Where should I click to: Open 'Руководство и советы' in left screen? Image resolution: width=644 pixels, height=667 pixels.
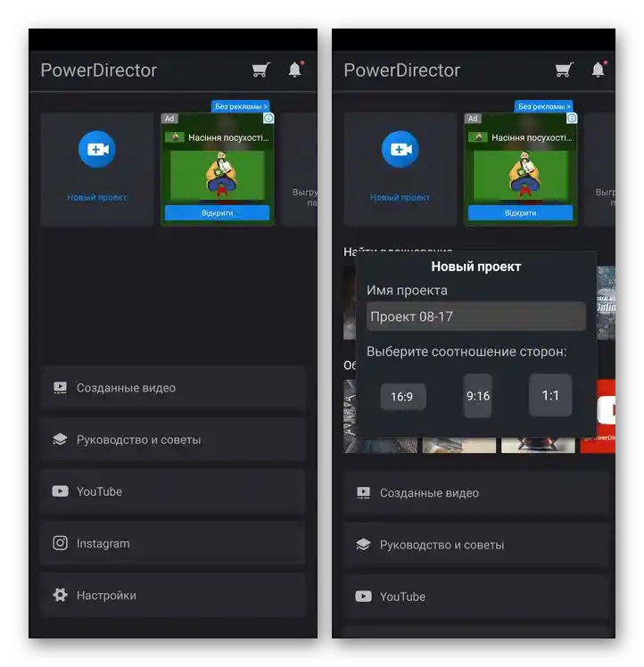173,440
